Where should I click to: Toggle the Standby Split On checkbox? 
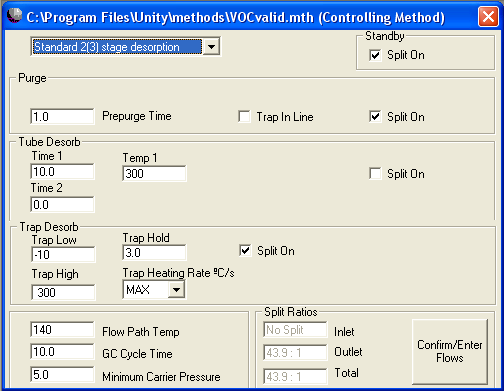click(x=375, y=55)
